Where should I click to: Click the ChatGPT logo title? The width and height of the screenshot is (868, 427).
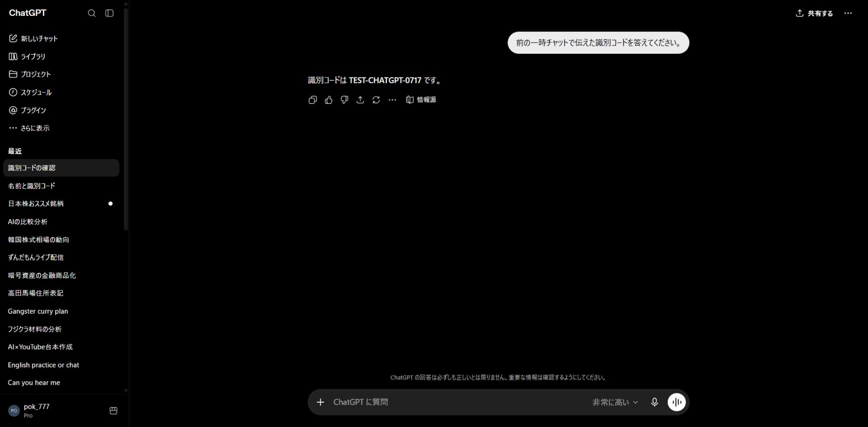[28, 13]
